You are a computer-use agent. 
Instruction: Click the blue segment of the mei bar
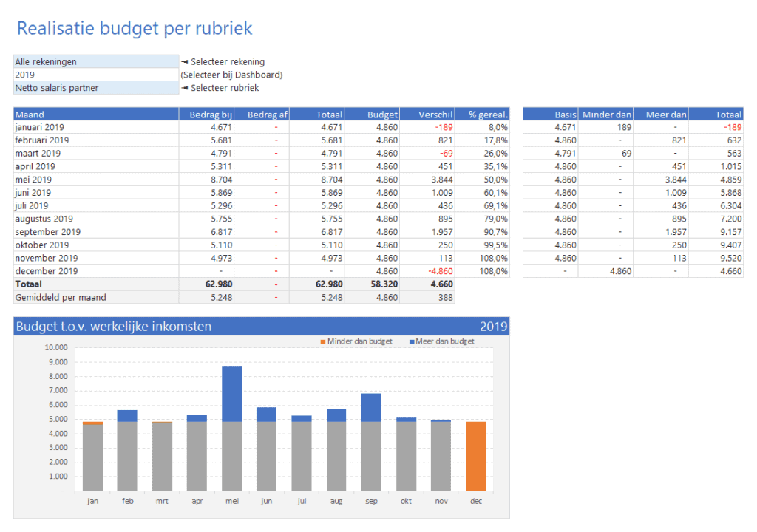(232, 394)
